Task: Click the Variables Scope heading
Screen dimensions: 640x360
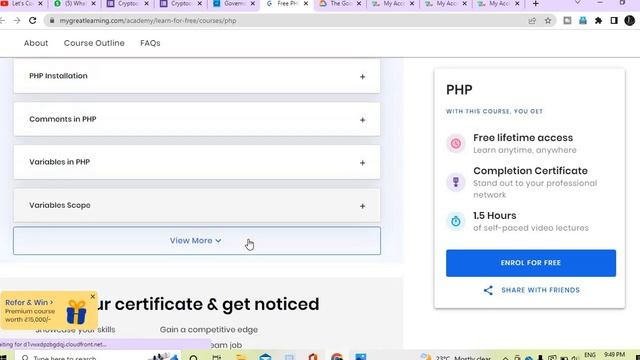Action: pyautogui.click(x=60, y=205)
